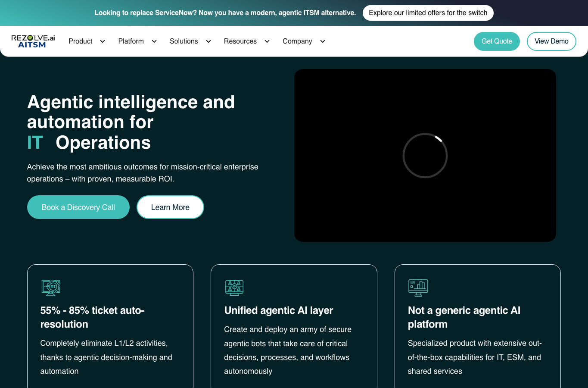The height and width of the screenshot is (388, 588).
Task: Click 'Completely eliminate L1/L2 activities' description
Action: click(x=106, y=357)
